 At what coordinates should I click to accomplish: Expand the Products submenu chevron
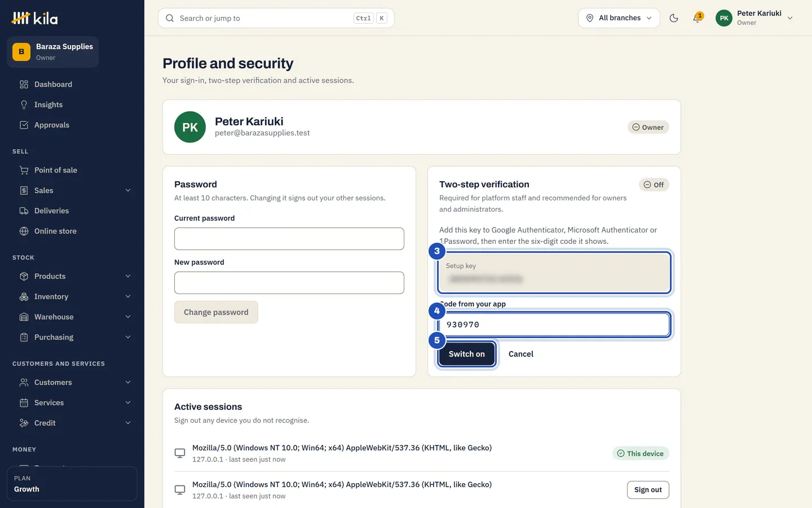[128, 276]
